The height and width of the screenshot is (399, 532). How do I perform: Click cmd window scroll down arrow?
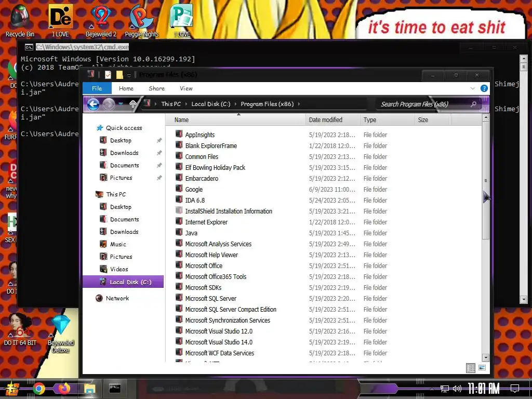524,300
